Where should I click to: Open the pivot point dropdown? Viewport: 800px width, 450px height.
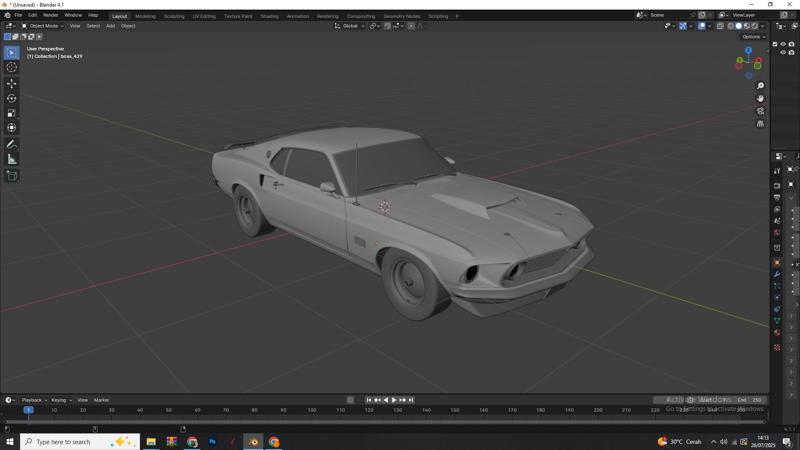tap(374, 26)
